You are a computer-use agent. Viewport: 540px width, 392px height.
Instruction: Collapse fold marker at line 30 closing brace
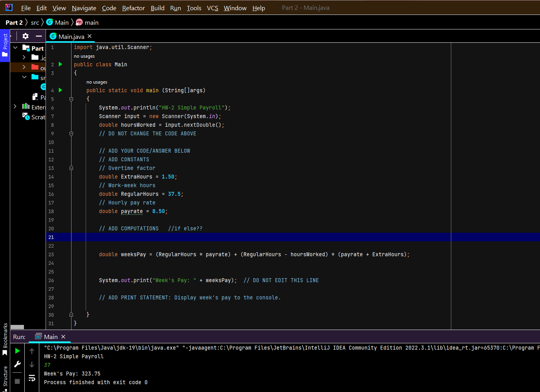pos(71,315)
